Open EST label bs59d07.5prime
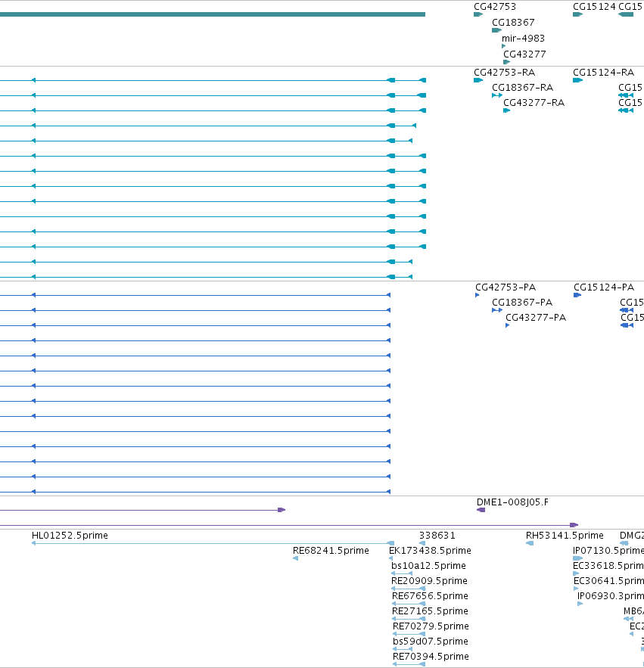Screen dimensions: 644x668 point(430,642)
